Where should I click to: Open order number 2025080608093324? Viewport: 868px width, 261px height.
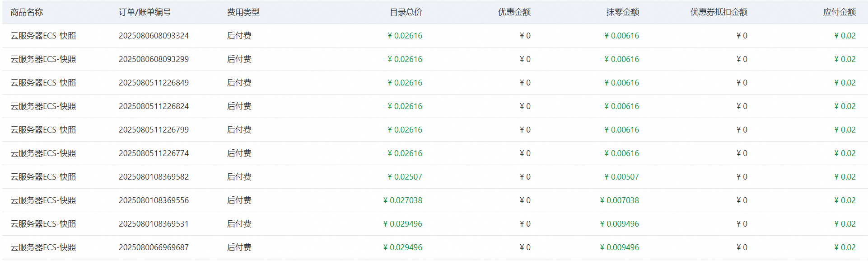click(154, 36)
